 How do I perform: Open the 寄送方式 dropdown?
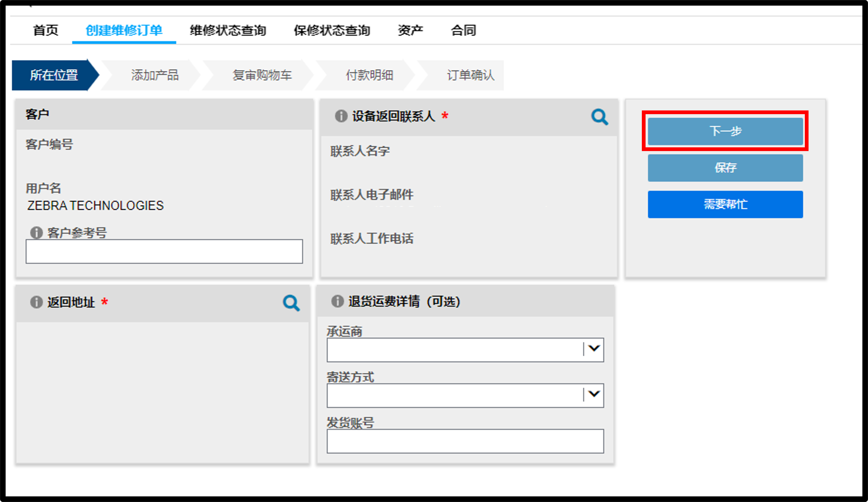[465, 396]
